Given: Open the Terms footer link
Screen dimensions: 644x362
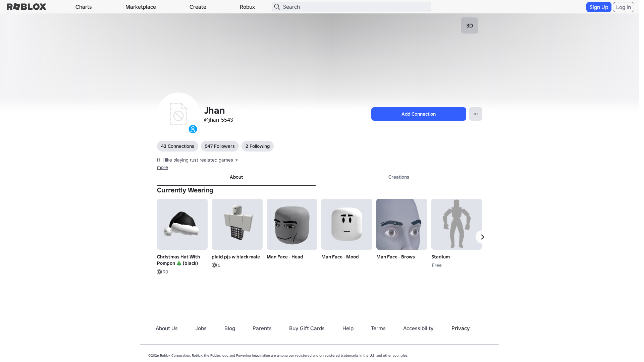Looking at the screenshot, I should pyautogui.click(x=378, y=328).
